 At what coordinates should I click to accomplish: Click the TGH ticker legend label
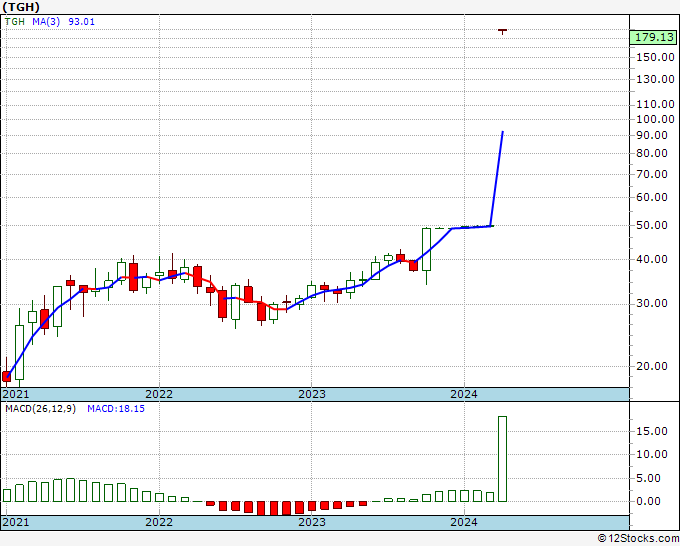(x=15, y=22)
